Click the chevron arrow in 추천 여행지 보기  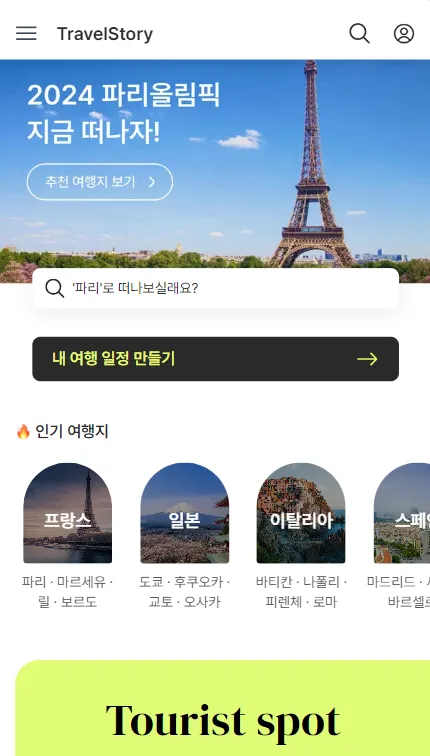tap(152, 182)
